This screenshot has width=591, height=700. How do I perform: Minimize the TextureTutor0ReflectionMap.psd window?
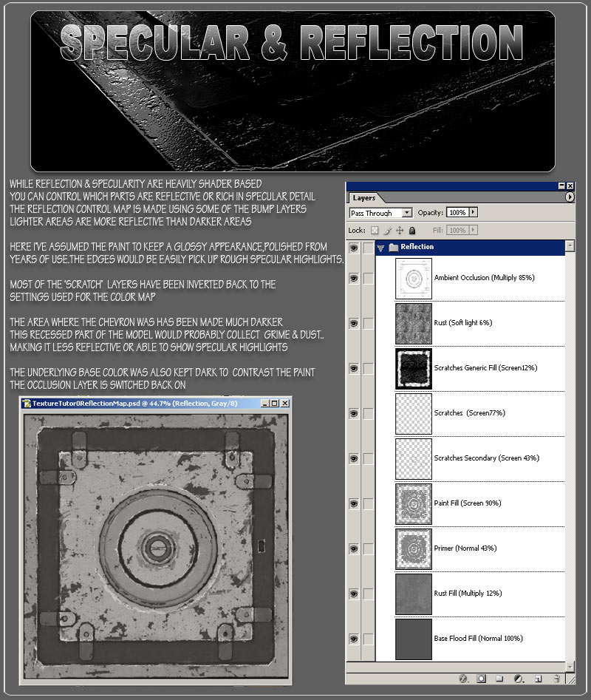coord(265,403)
